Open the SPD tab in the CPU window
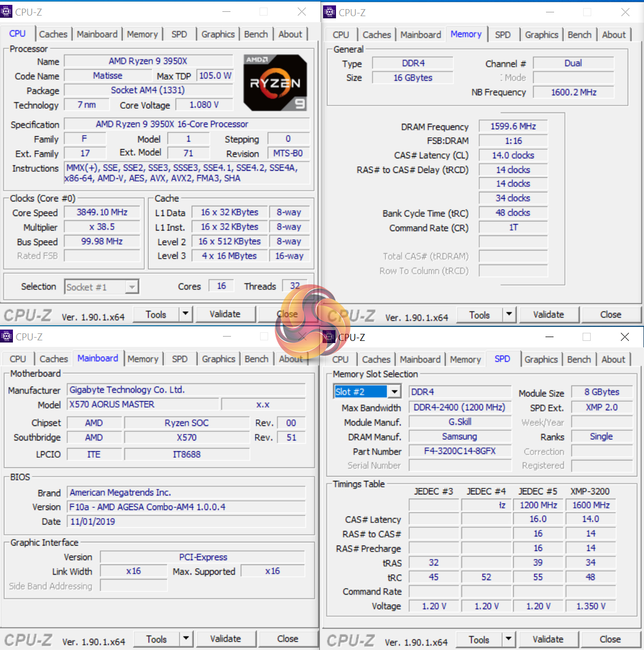Image resolution: width=644 pixels, height=650 pixels. pyautogui.click(x=179, y=34)
